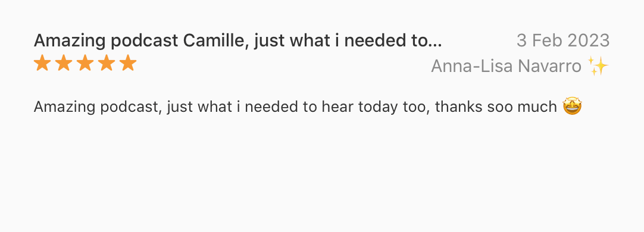Click the month Feb in the date
Viewport: 644px width, 232px height.
pos(546,40)
